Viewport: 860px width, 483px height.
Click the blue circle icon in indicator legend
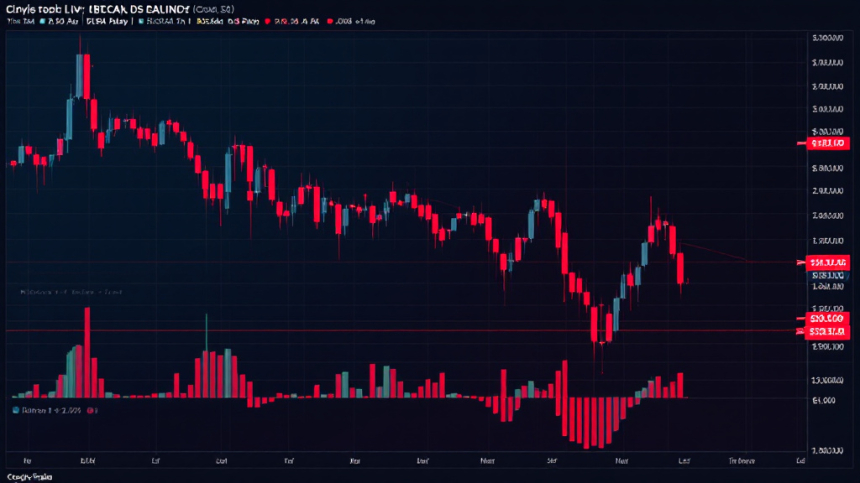pos(16,410)
